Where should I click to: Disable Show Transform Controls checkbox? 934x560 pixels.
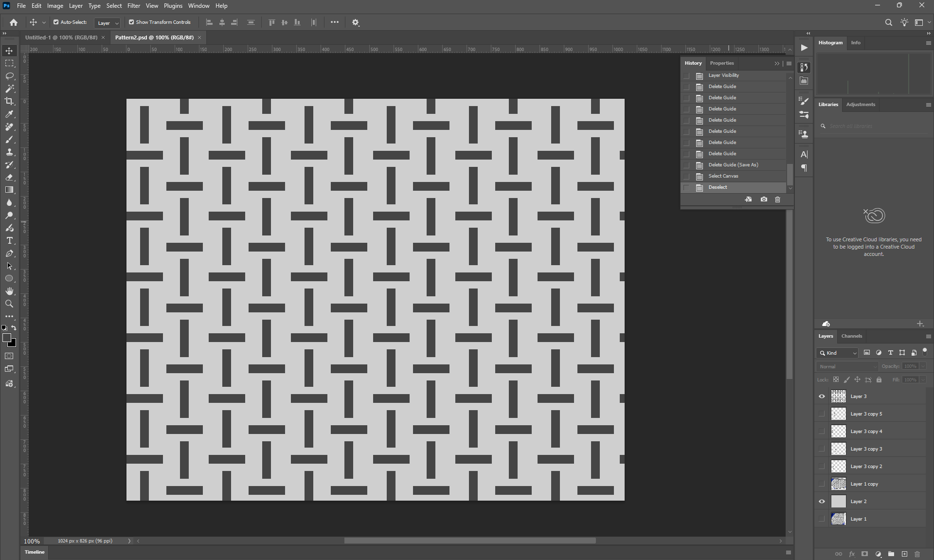tap(131, 22)
